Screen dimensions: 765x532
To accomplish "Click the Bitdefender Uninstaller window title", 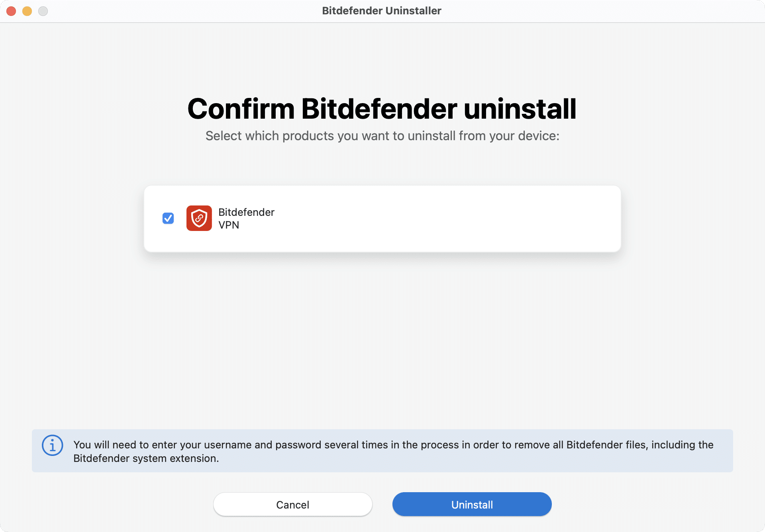I will click(382, 11).
